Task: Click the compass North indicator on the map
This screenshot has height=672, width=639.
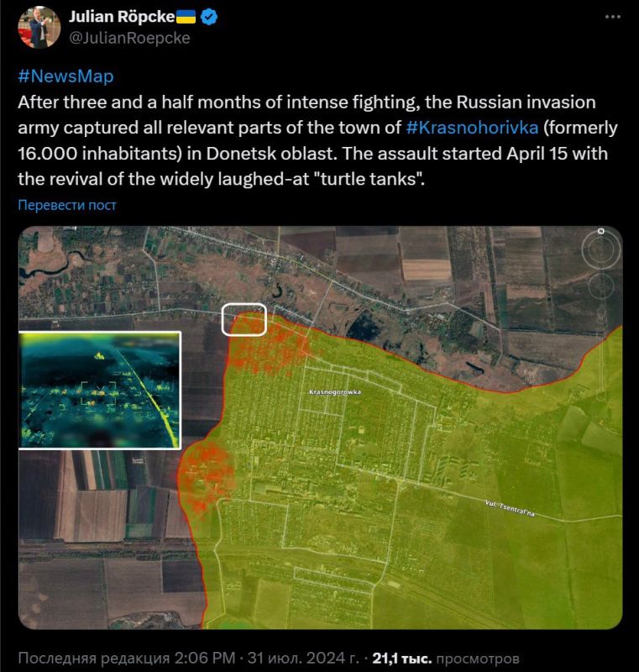Action: 600,233
